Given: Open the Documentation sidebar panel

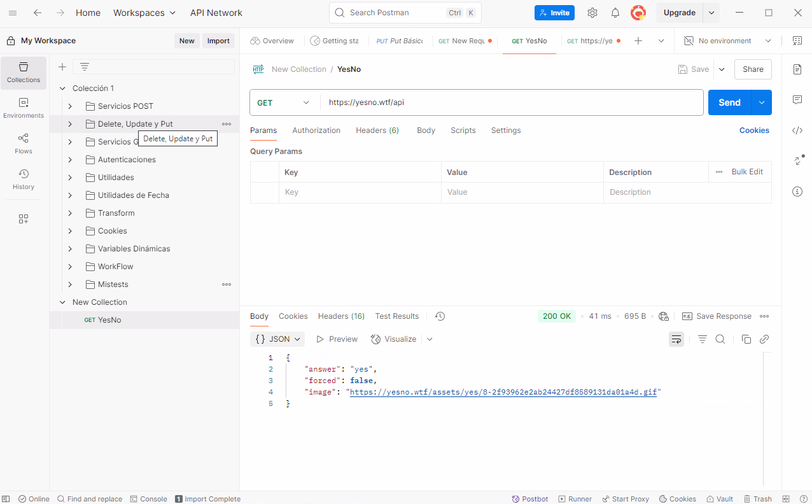Looking at the screenshot, I should click(x=797, y=69).
